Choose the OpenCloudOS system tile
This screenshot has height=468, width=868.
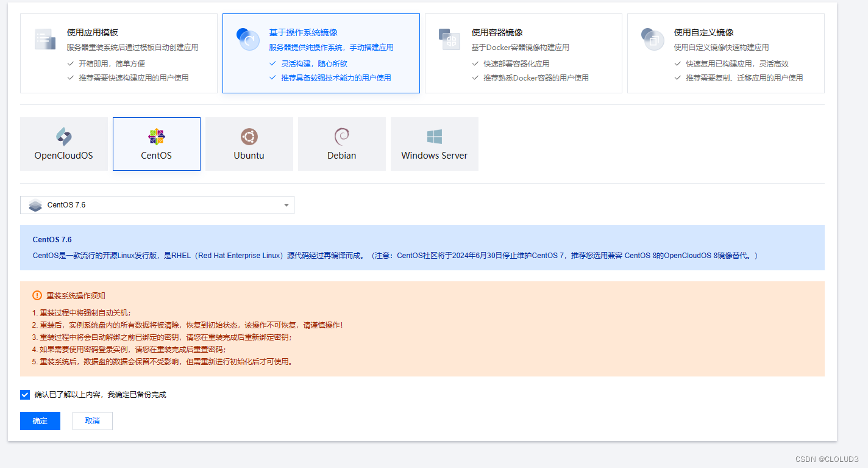(x=64, y=144)
